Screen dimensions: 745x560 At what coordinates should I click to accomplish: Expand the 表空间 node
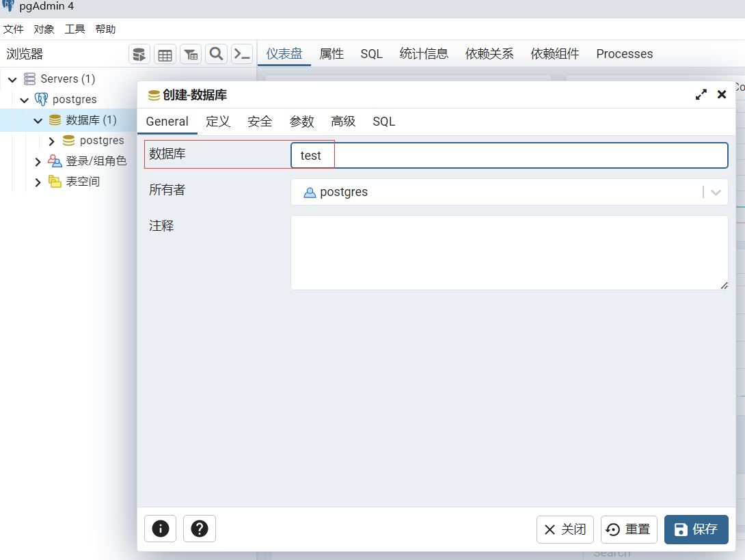(38, 182)
